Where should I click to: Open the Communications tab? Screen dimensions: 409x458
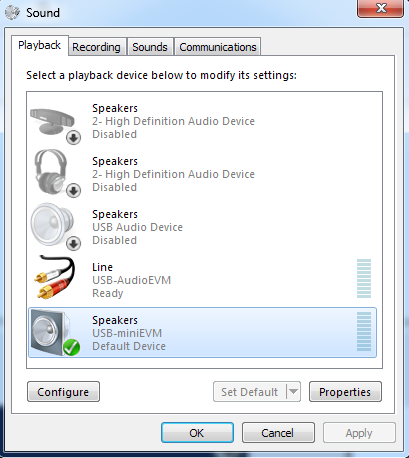click(218, 47)
